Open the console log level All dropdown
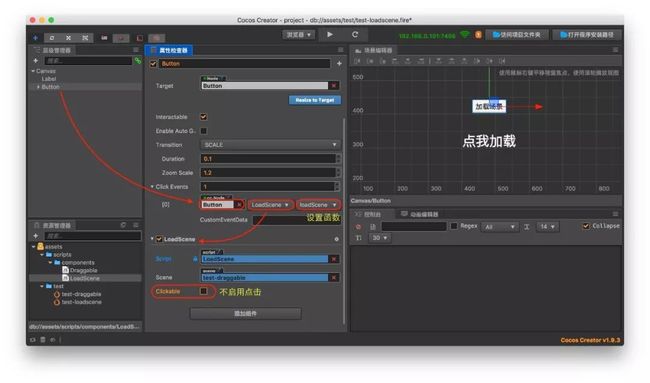650x383 pixels. click(500, 227)
